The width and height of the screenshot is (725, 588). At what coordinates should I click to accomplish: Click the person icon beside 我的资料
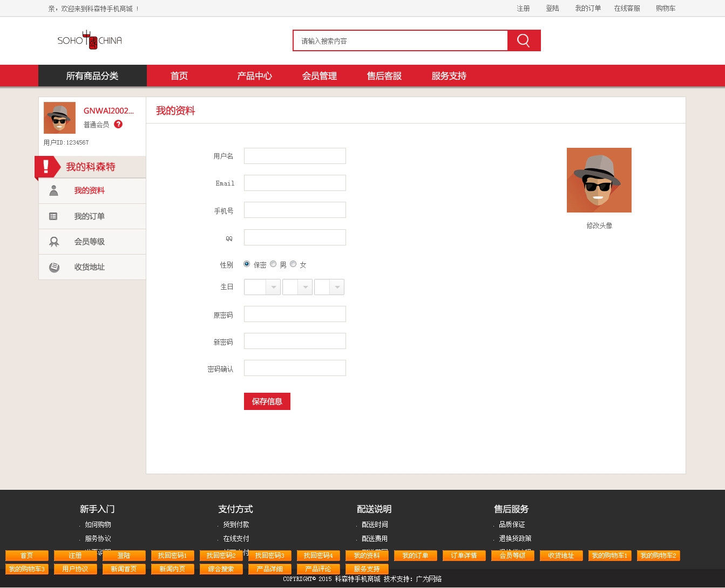tap(53, 190)
